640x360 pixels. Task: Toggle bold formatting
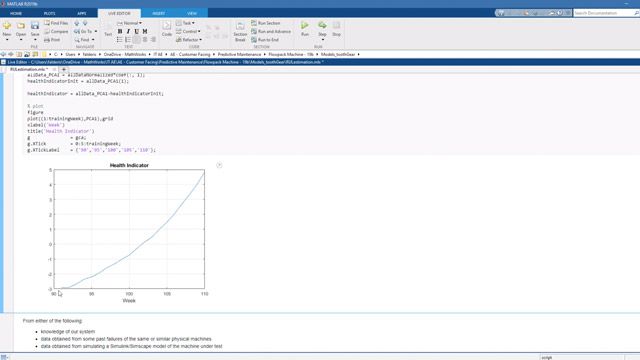coord(120,31)
